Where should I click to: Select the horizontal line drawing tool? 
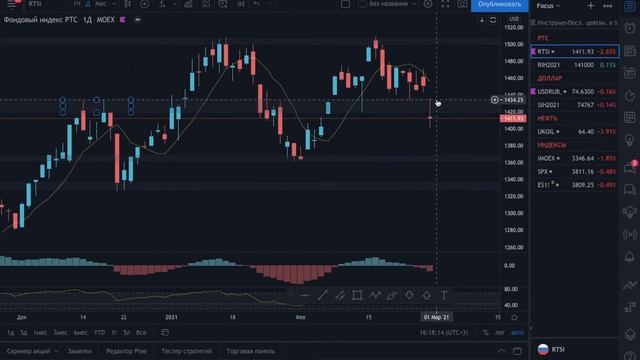click(x=305, y=296)
